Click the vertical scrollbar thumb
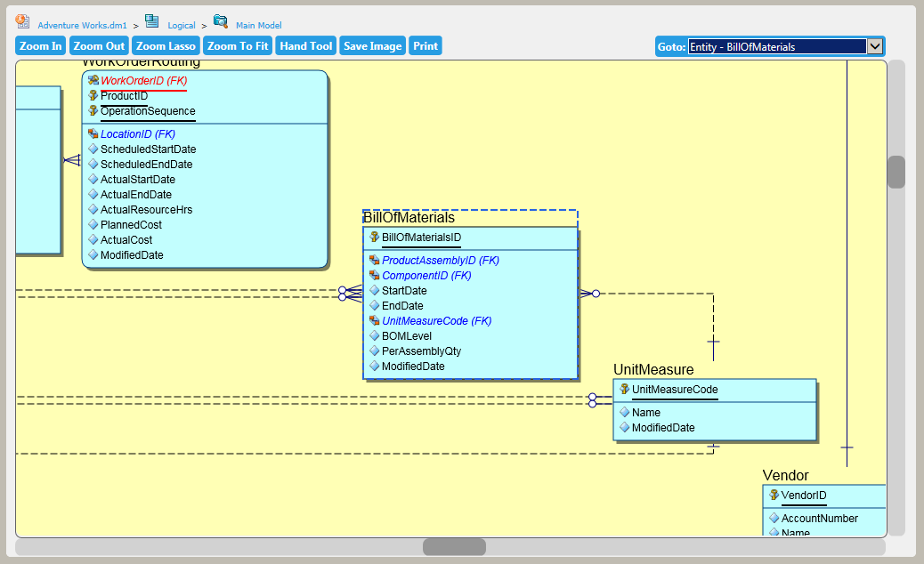This screenshot has width=924, height=564. click(896, 172)
